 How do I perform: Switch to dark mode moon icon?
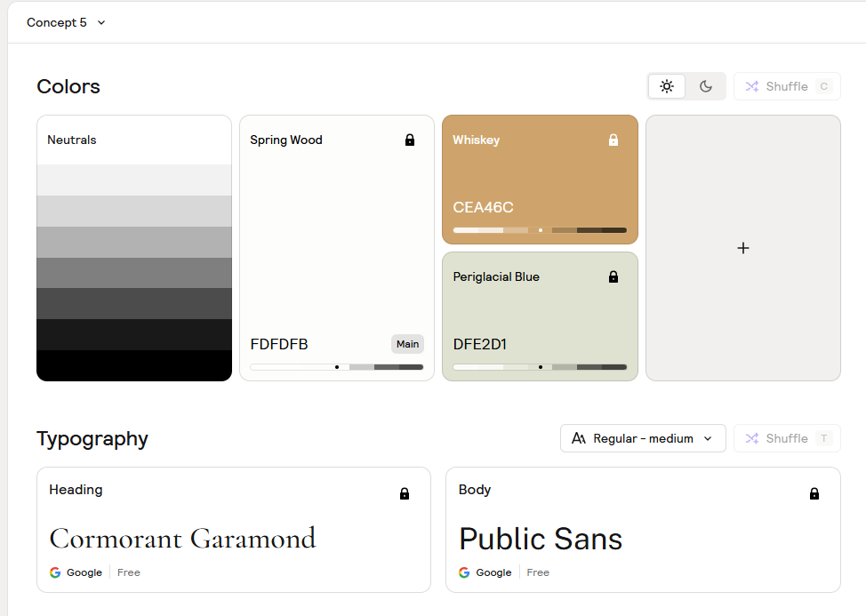705,86
